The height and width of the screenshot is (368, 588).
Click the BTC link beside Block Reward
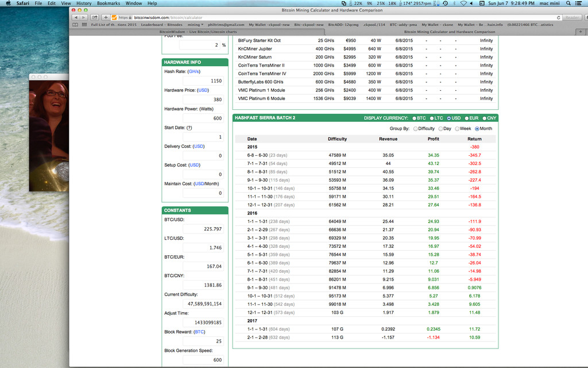point(199,332)
